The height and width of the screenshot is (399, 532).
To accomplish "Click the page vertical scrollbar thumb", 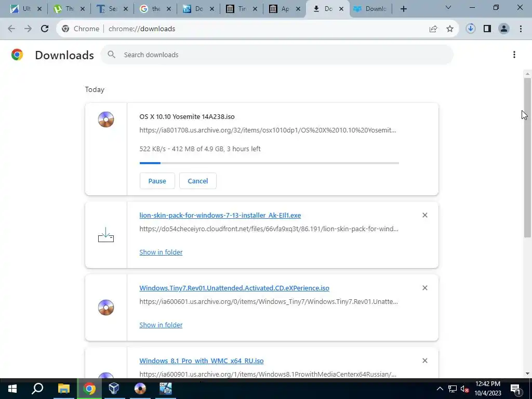I will tap(527, 157).
